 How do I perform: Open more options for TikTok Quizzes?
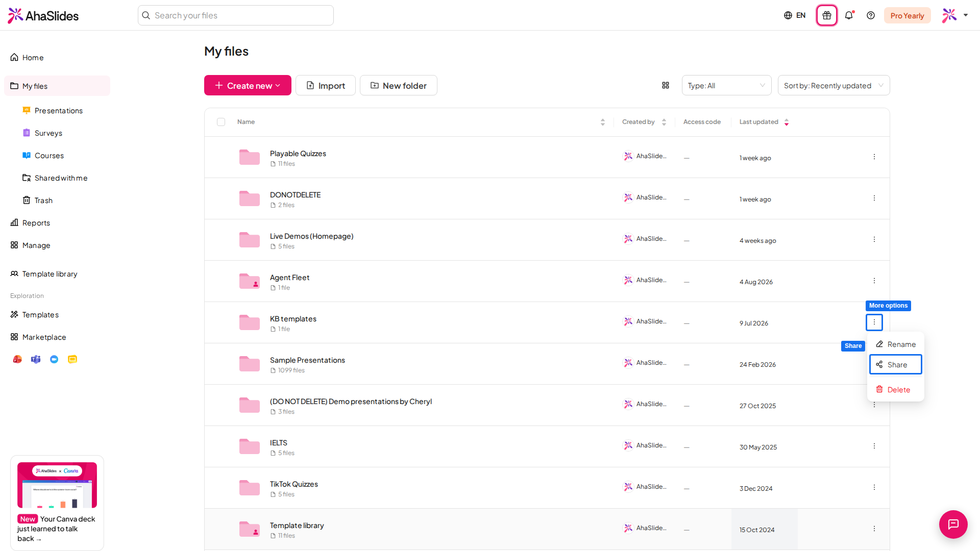point(874,487)
